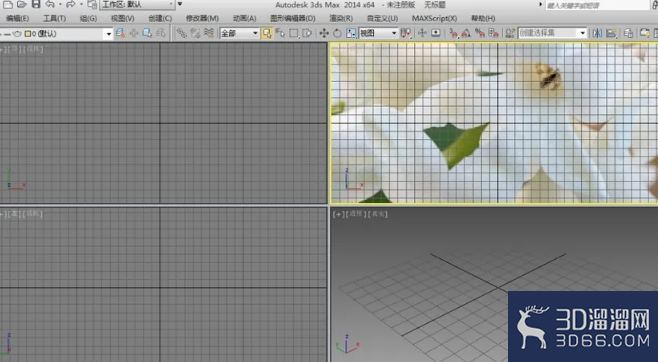The width and height of the screenshot is (658, 362).
Task: Open the redo history dropdown arrow
Action: pos(81,5)
